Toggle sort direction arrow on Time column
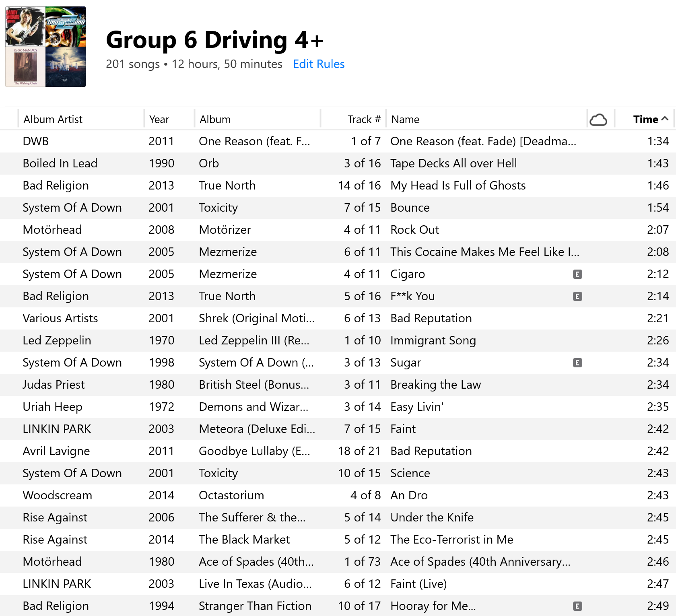 [x=665, y=119]
